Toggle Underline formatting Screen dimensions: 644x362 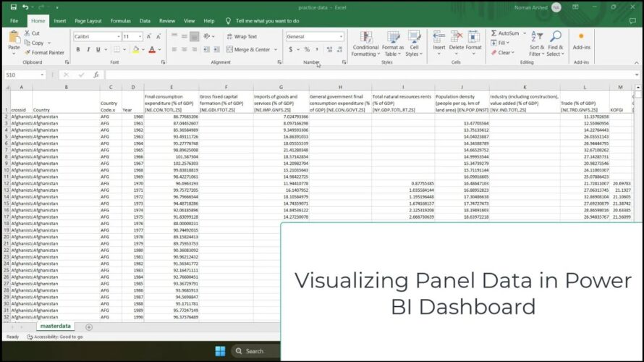pyautogui.click(x=98, y=49)
